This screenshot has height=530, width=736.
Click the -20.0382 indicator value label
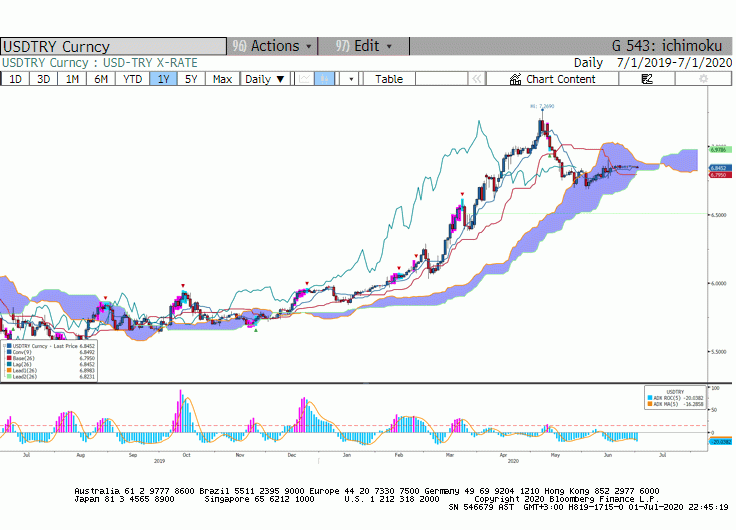(x=721, y=442)
